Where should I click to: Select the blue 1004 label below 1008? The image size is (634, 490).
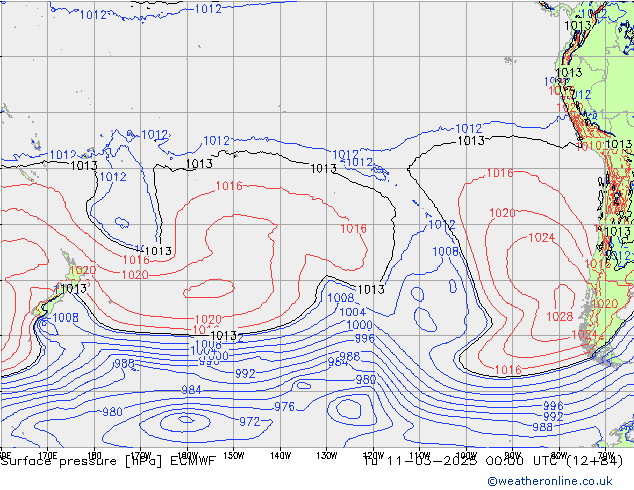coord(353,312)
